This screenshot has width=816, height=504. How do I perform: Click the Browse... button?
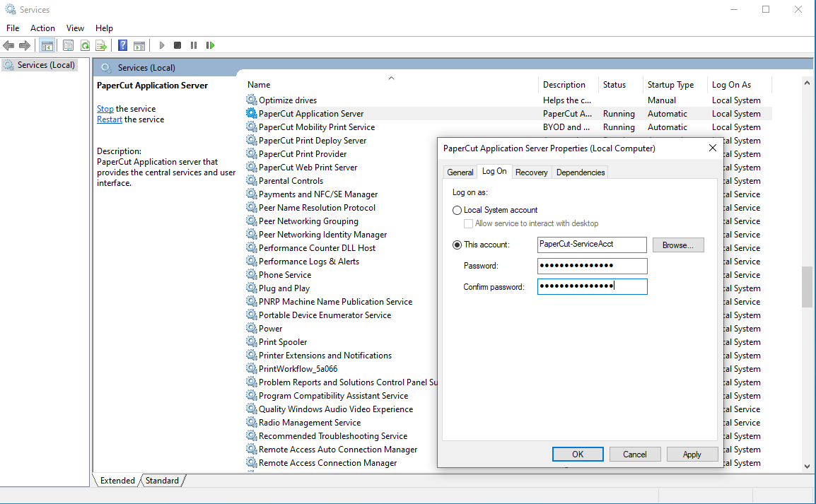coord(677,245)
